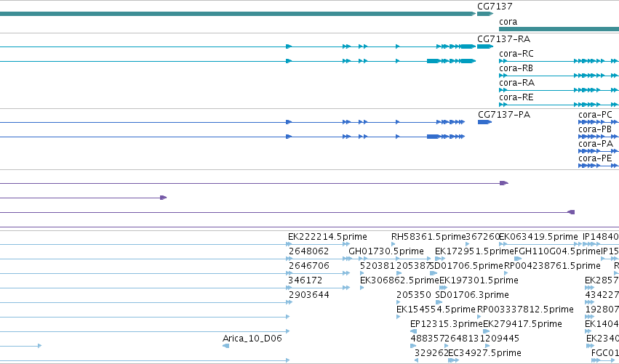The height and width of the screenshot is (364, 619).
Task: Click the EK063419.5prime EST label
Action: pos(538,237)
